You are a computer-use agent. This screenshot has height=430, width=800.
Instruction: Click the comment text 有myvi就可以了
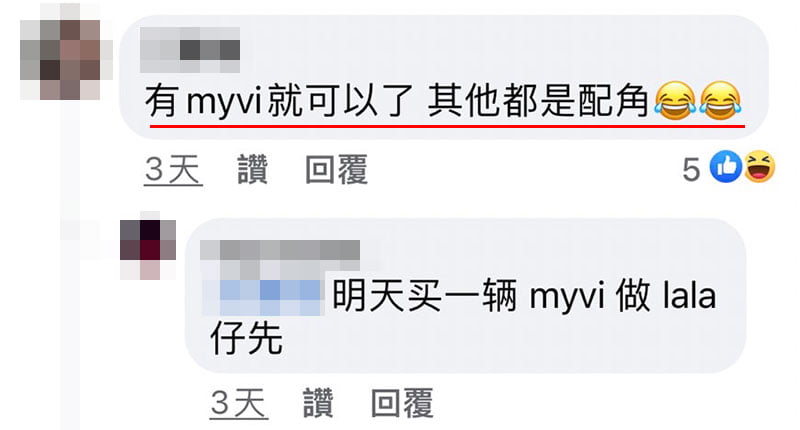pyautogui.click(x=279, y=101)
